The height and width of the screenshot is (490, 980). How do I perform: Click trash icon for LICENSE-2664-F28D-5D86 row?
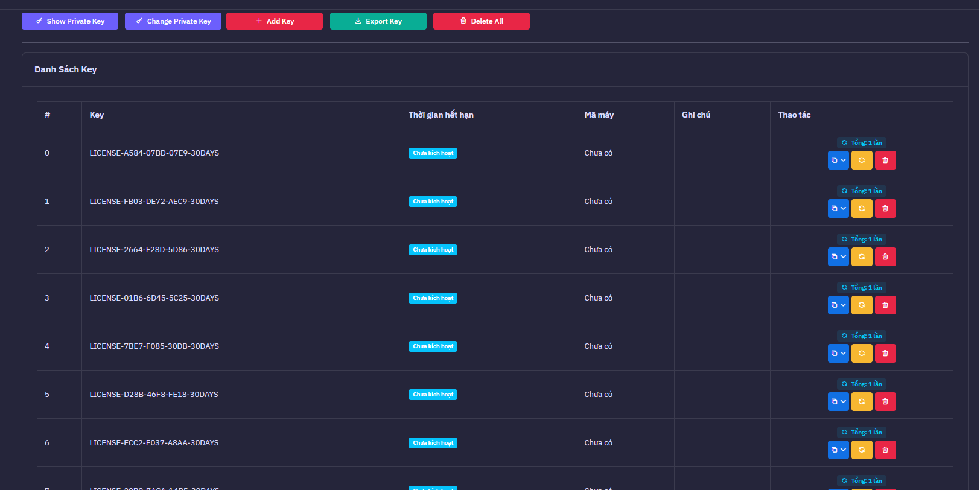click(x=885, y=256)
